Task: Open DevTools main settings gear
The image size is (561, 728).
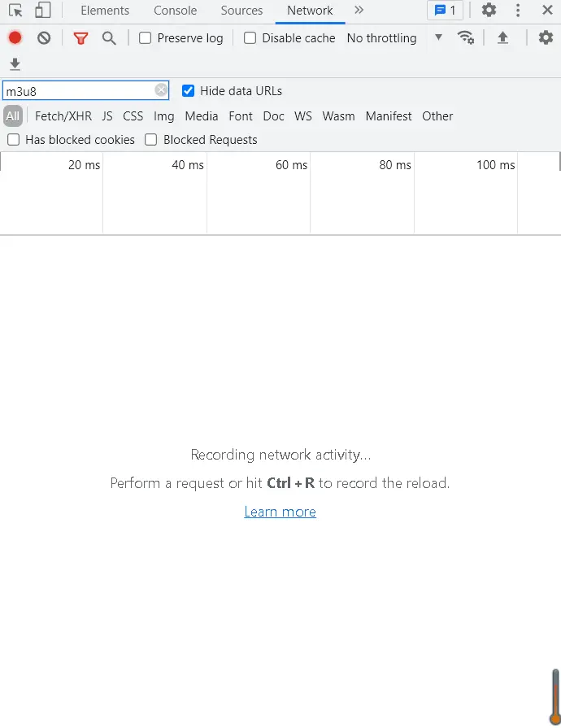Action: (x=489, y=11)
